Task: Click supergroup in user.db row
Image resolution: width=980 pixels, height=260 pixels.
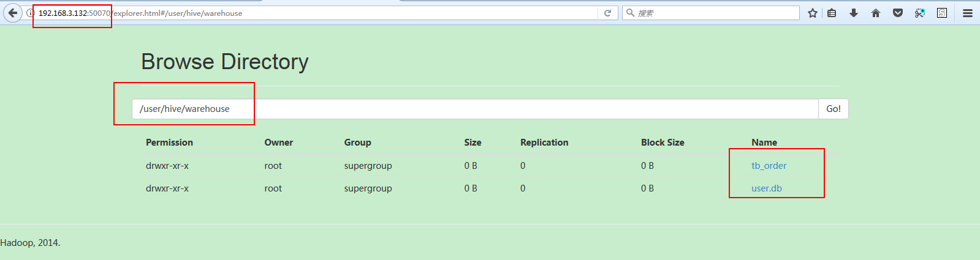Action: [x=368, y=188]
